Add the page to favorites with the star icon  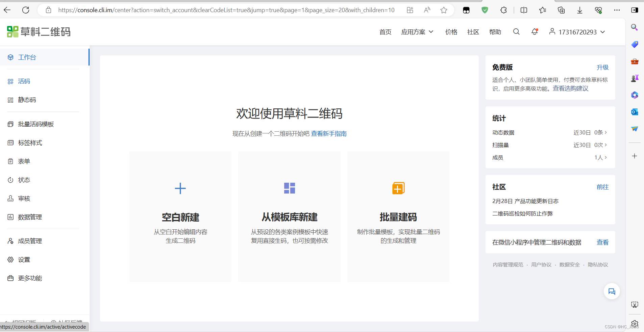[444, 10]
